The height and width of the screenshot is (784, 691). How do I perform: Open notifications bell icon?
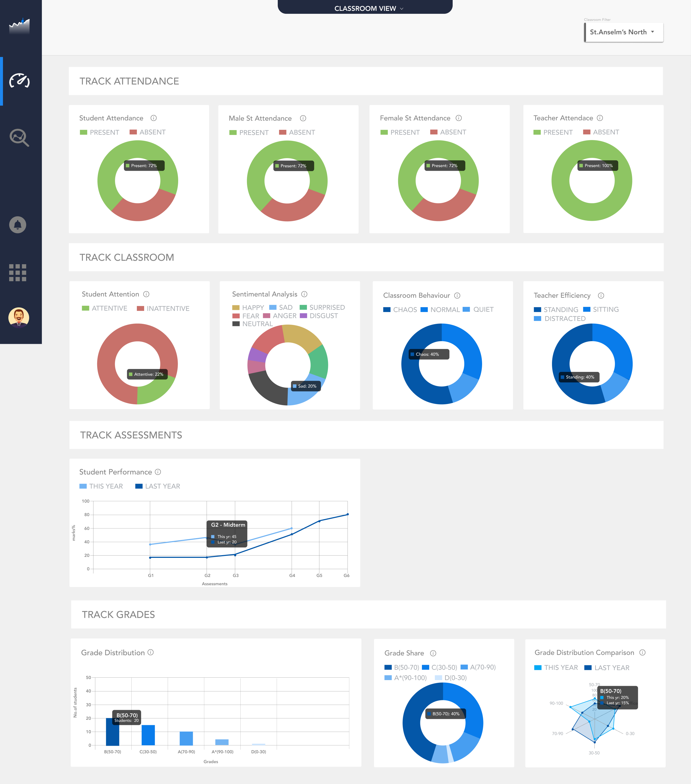(x=18, y=225)
